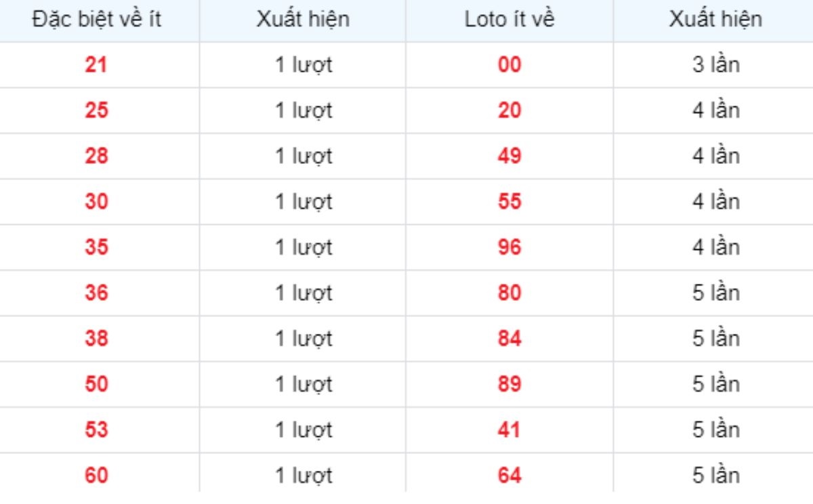
Task: Click loto number 55
Action: click(x=509, y=202)
